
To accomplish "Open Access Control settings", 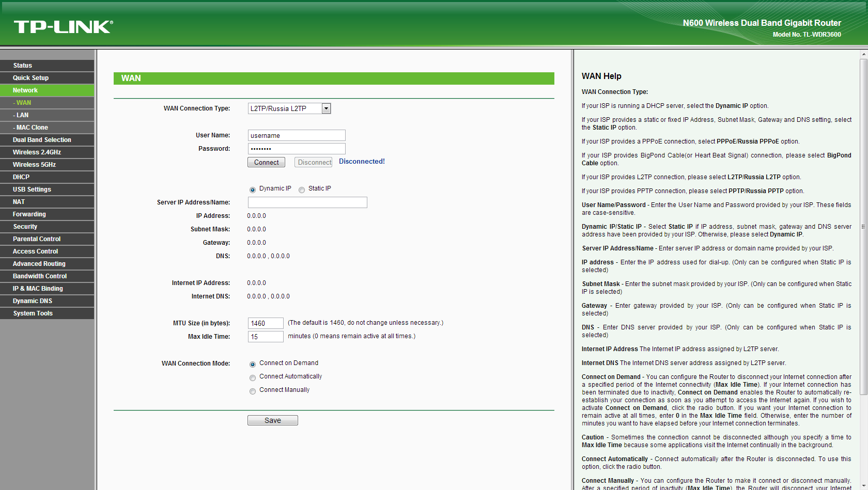I will click(x=47, y=251).
